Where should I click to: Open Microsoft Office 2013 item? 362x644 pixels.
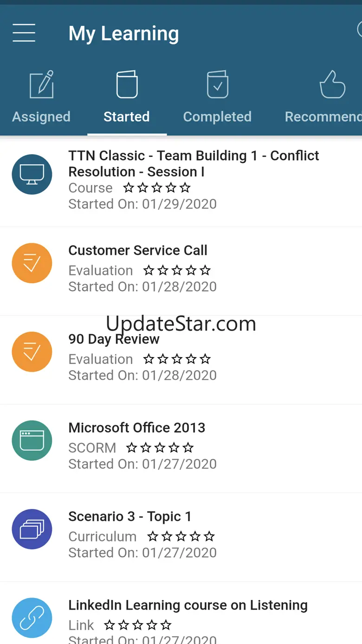(181, 449)
